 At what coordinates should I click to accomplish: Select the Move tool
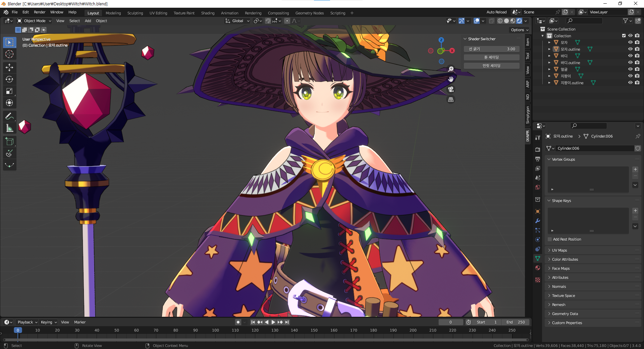(9, 67)
